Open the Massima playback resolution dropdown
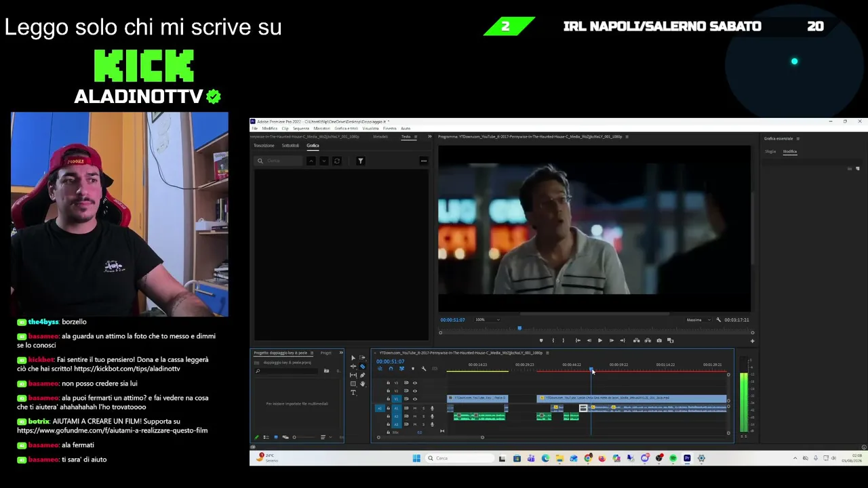 pyautogui.click(x=698, y=320)
